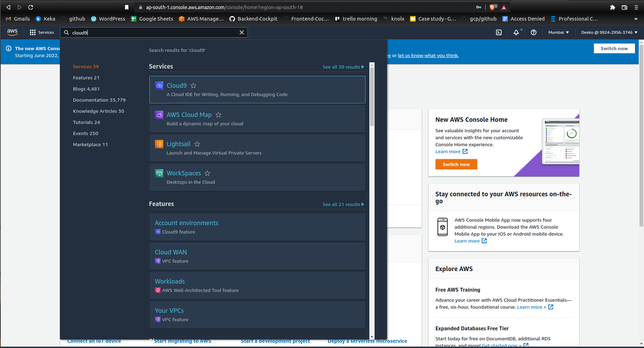
Task: Filter results by Knowledge Articles 30
Action: coord(98,111)
